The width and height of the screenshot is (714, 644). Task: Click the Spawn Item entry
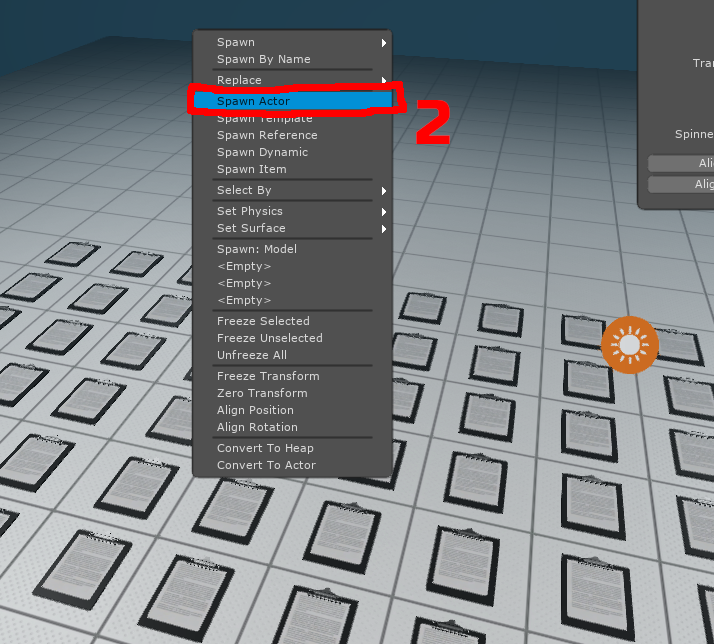292,169
